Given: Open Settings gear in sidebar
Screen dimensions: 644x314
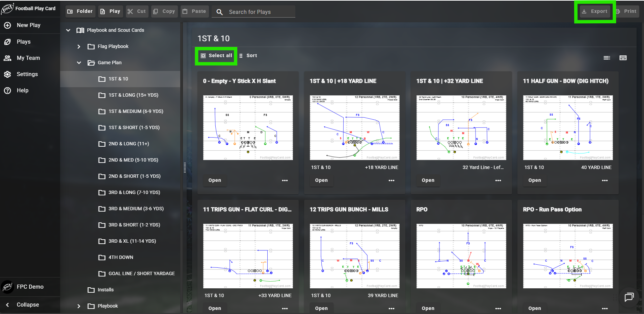Looking at the screenshot, I should (x=7, y=74).
